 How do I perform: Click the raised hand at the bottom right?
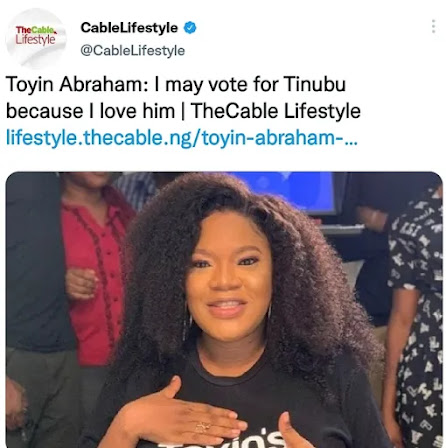[293, 432]
